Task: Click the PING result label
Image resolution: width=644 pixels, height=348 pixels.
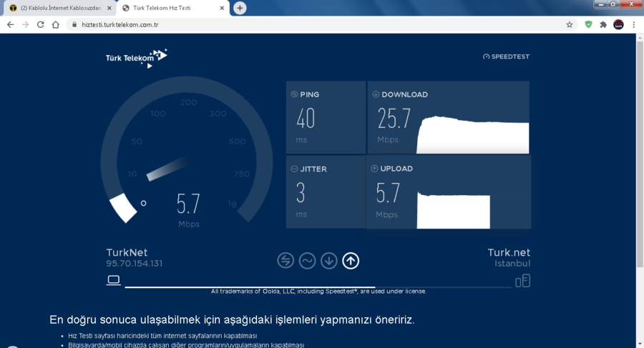Action: pos(309,94)
